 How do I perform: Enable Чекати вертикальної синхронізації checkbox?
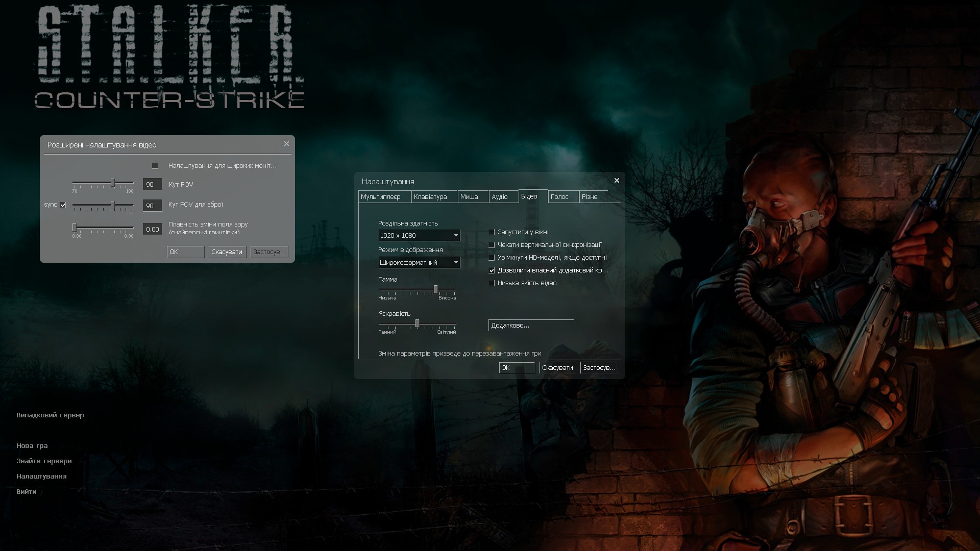tap(492, 245)
